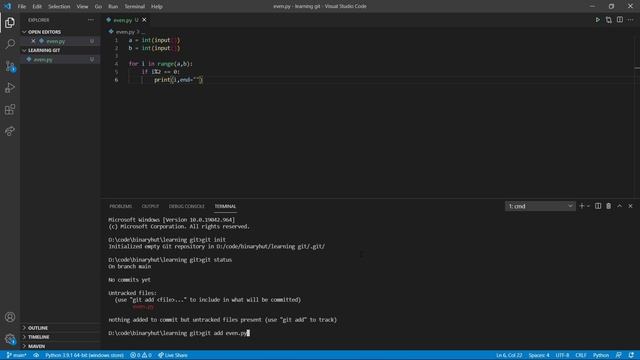
Task: Close the even.py editor tab
Action: coord(144,20)
